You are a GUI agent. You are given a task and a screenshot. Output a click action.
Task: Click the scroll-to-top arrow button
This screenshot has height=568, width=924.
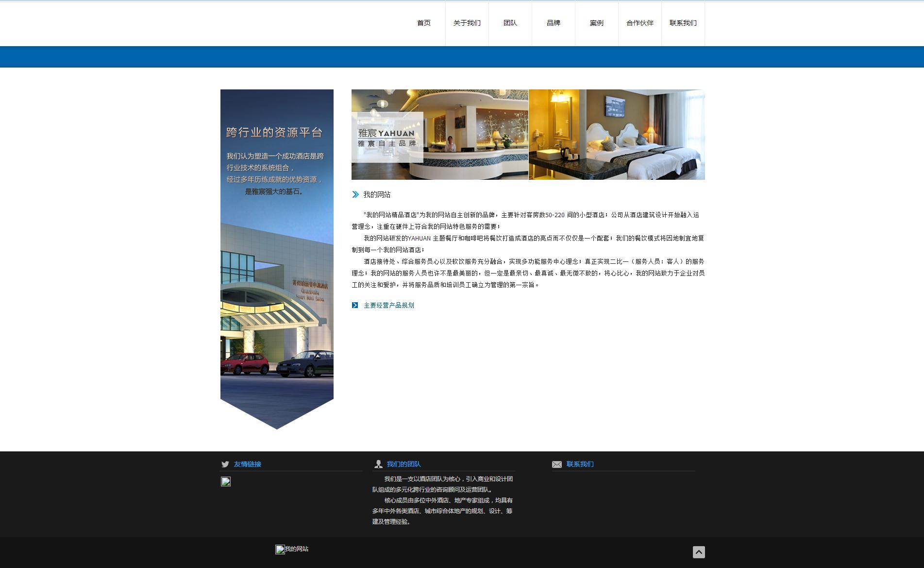click(x=698, y=552)
